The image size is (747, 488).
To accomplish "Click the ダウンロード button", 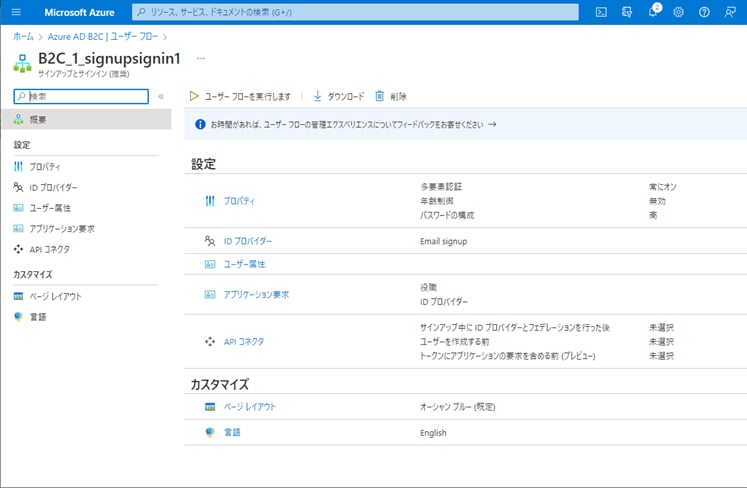I will pos(339,96).
